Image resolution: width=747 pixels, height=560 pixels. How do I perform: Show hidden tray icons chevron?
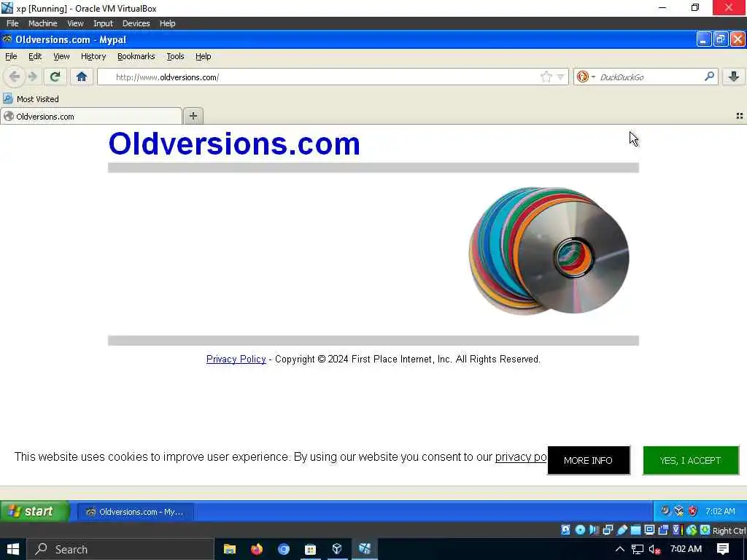coord(620,549)
